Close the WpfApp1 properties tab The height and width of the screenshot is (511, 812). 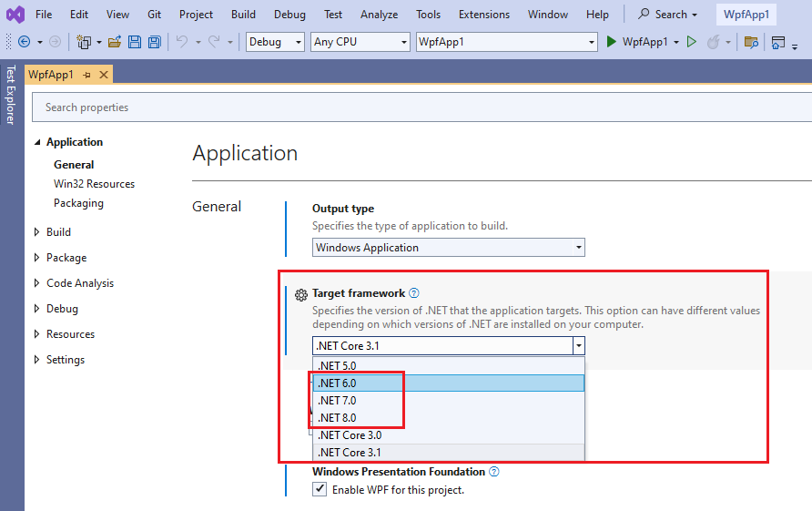[x=104, y=75]
